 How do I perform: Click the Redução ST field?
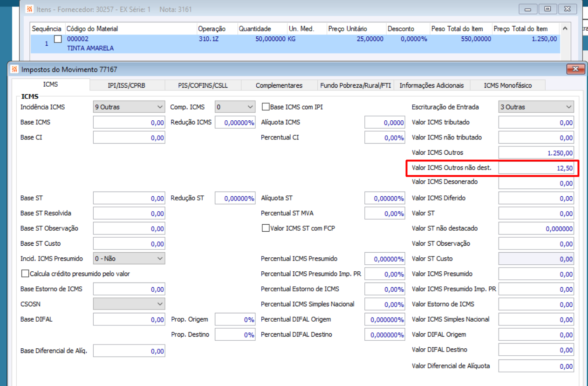click(x=235, y=198)
